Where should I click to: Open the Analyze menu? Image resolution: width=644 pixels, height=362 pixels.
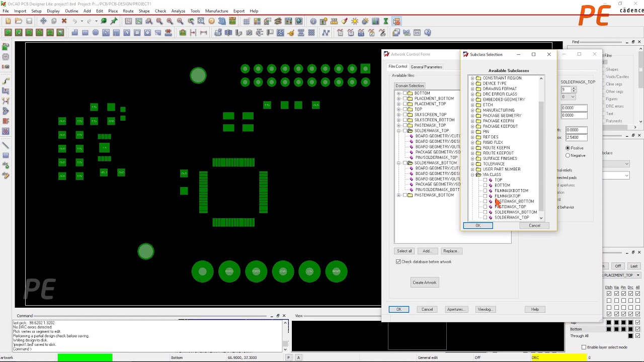click(x=178, y=11)
